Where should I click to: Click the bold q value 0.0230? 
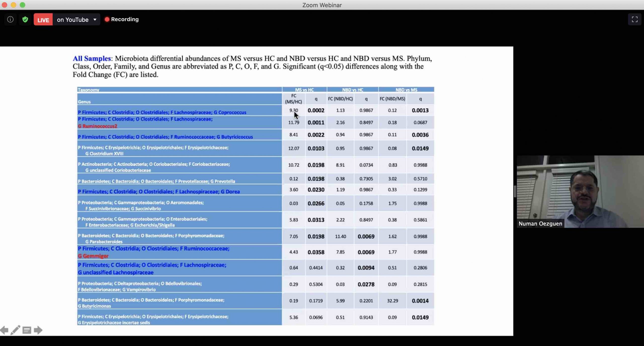pyautogui.click(x=316, y=190)
